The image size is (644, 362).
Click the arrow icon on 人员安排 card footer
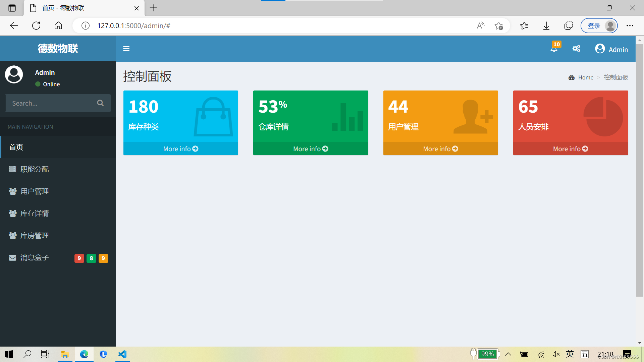pos(585,148)
